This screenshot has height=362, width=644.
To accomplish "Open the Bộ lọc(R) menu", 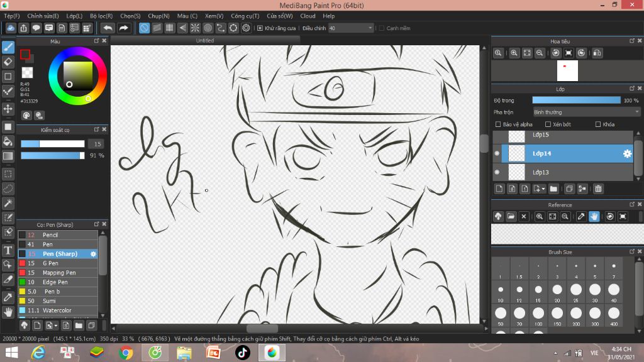I will [x=101, y=16].
